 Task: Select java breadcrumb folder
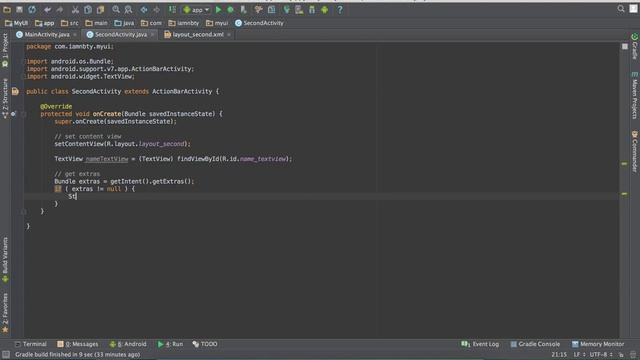[x=124, y=23]
